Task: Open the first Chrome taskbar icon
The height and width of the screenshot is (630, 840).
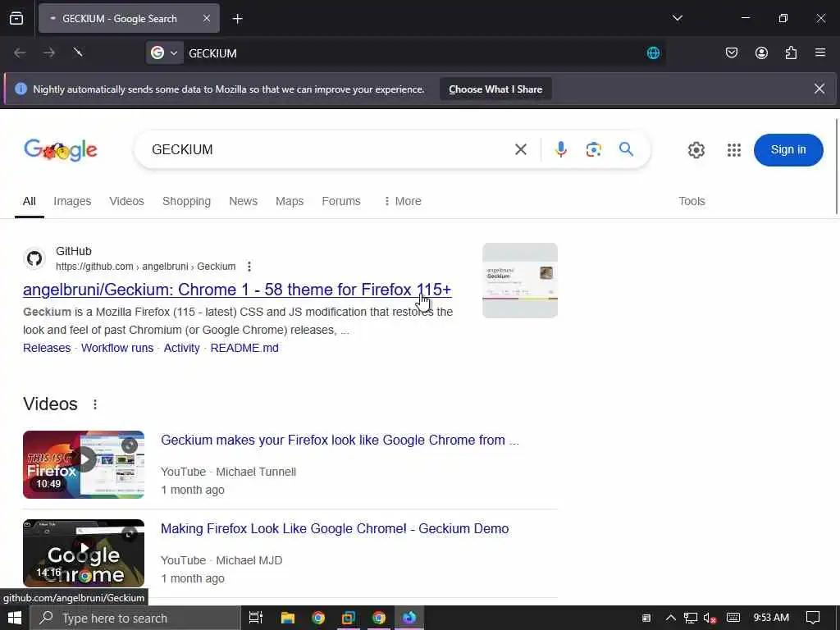Action: (x=318, y=618)
